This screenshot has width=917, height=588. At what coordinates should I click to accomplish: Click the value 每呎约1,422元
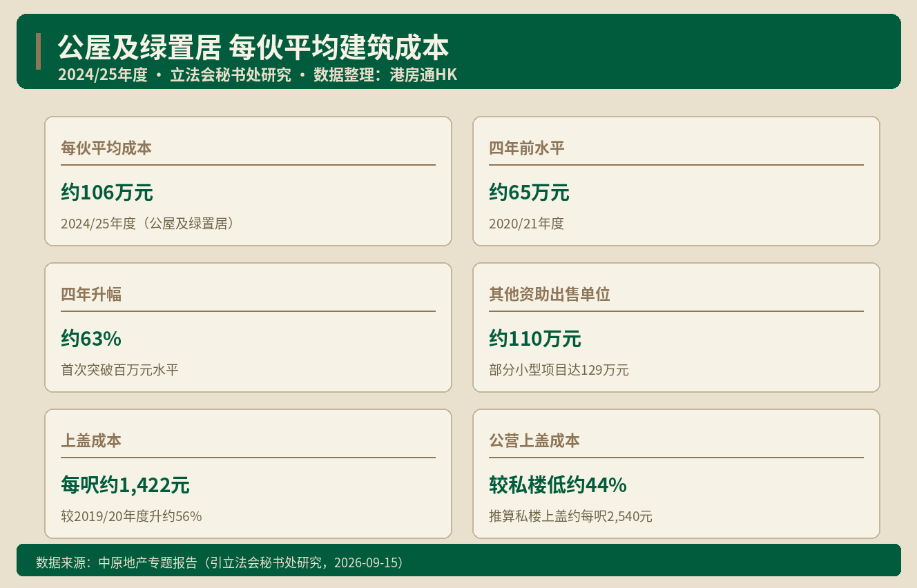tap(125, 485)
